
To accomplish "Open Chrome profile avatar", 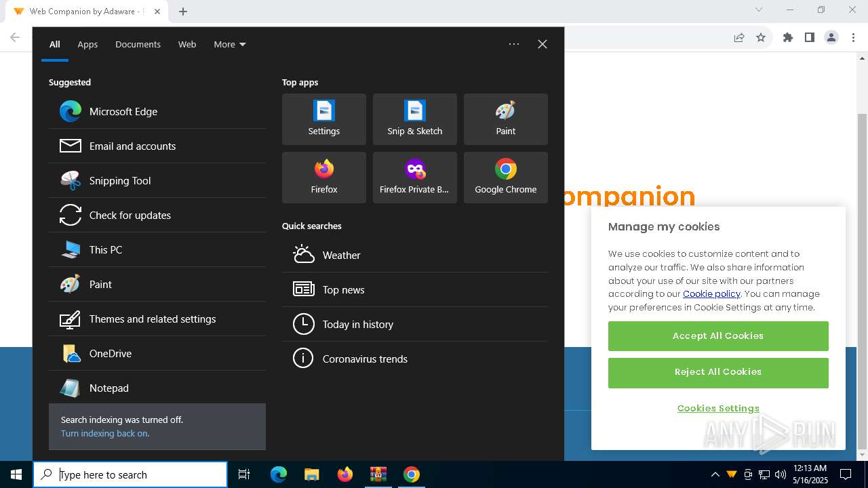I will click(831, 37).
